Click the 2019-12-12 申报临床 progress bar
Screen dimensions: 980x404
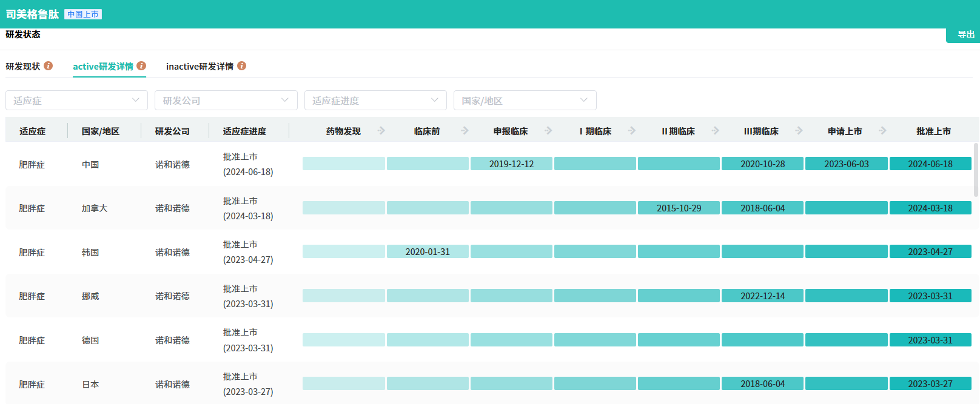511,164
